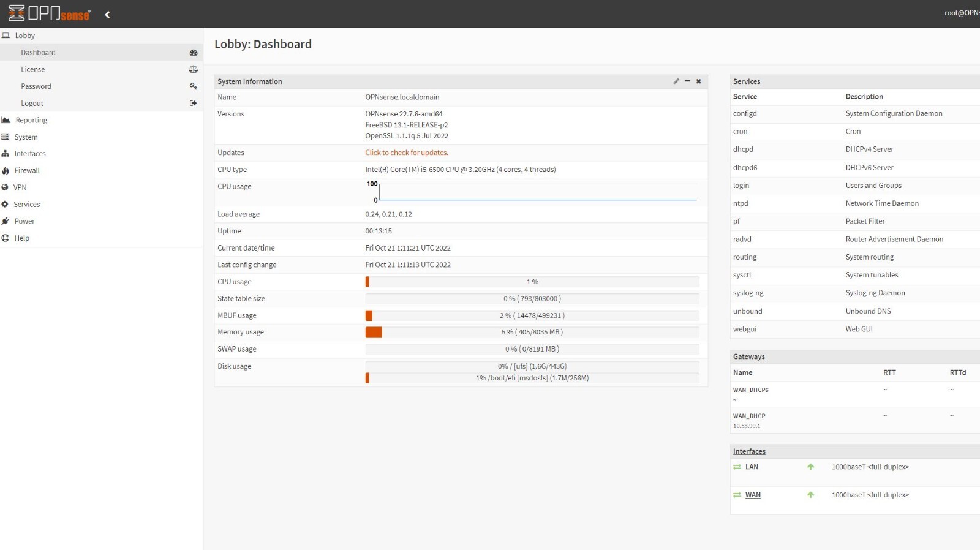The image size is (980, 550).
Task: Open the Gateways widget header link
Action: (749, 356)
